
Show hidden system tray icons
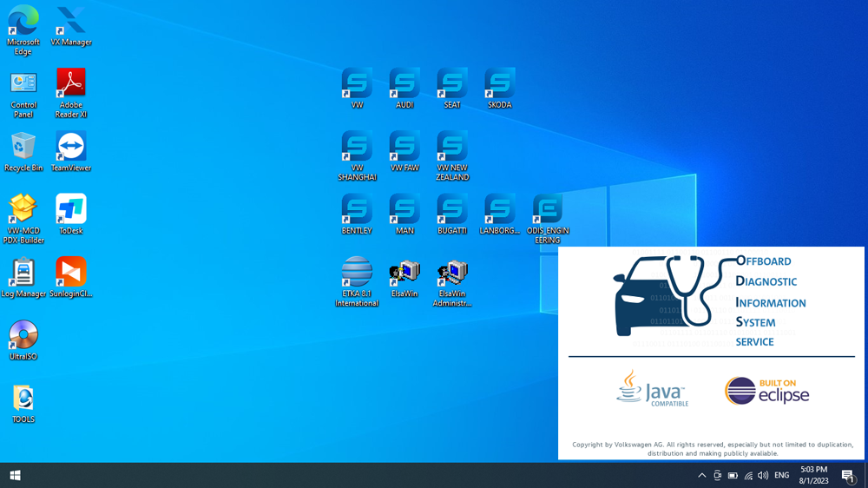(702, 475)
